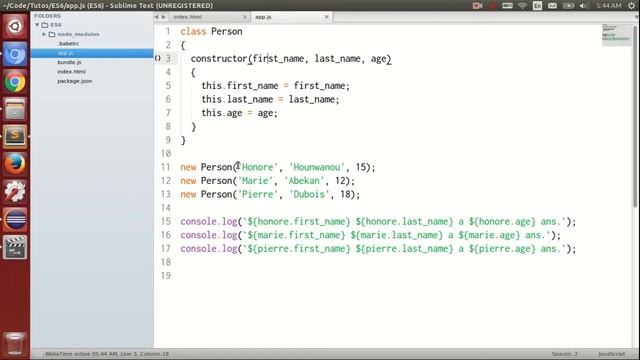This screenshot has width=640, height=360.
Task: Open the En input language indicator
Action: 537,6
